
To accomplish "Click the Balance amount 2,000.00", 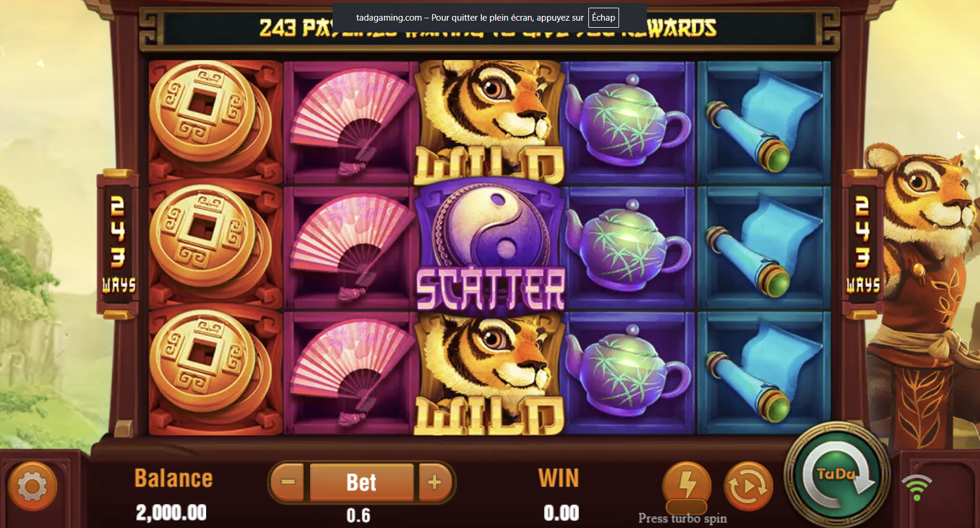I will [x=171, y=513].
